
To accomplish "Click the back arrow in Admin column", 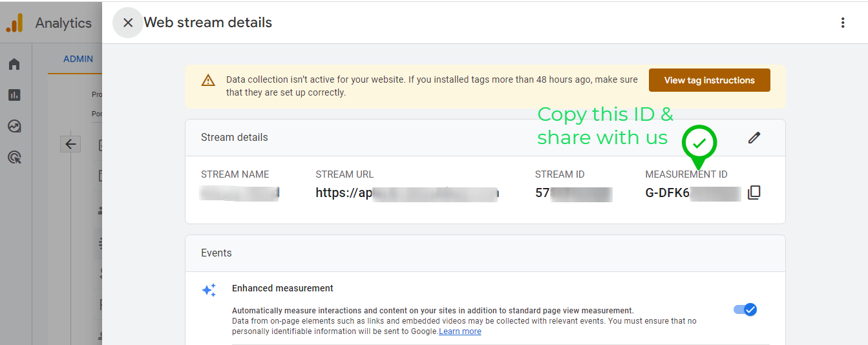I will pos(70,144).
